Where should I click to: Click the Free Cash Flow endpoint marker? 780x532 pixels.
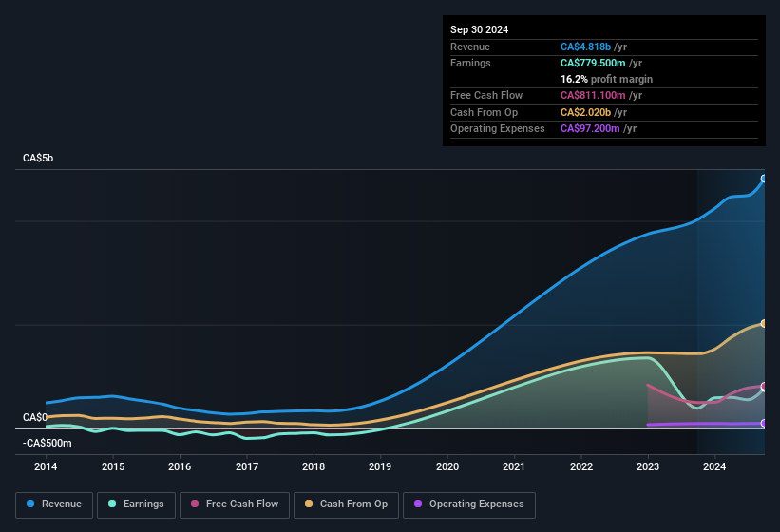click(x=764, y=387)
